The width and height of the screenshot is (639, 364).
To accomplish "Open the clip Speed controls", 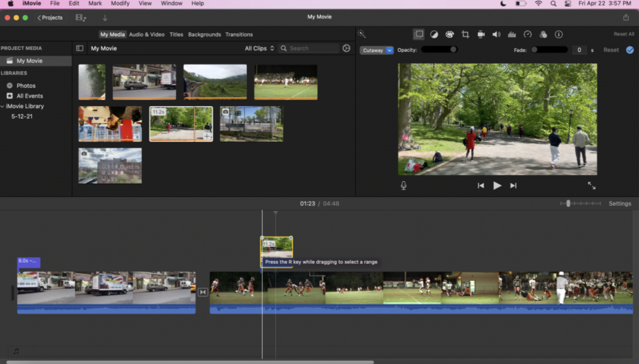I will point(527,34).
